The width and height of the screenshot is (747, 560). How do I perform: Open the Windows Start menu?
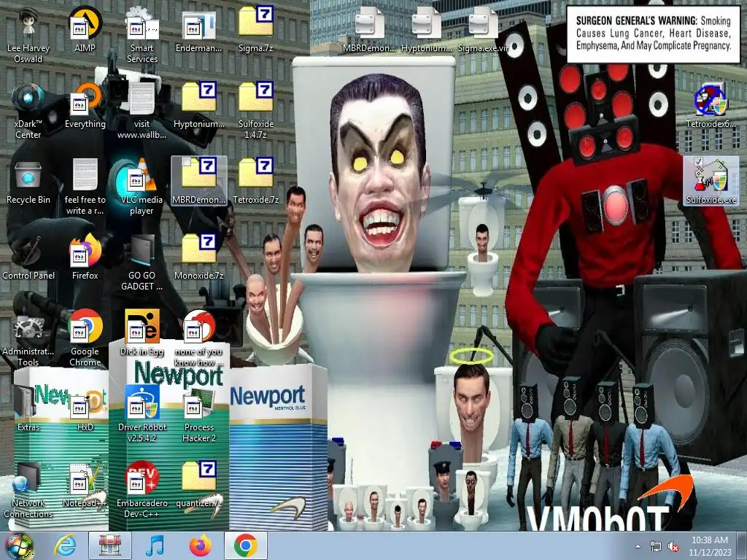coord(19,545)
